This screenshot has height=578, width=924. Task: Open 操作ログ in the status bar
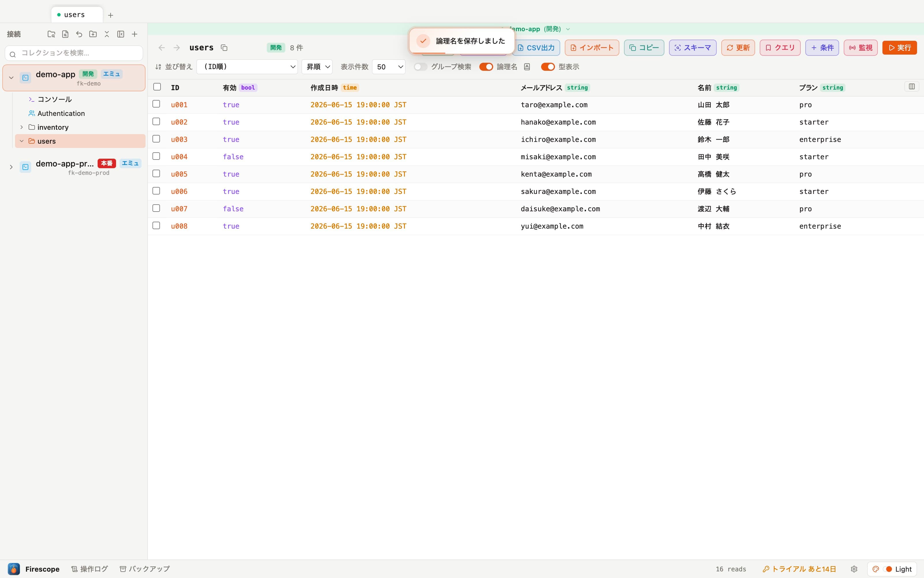click(x=90, y=569)
